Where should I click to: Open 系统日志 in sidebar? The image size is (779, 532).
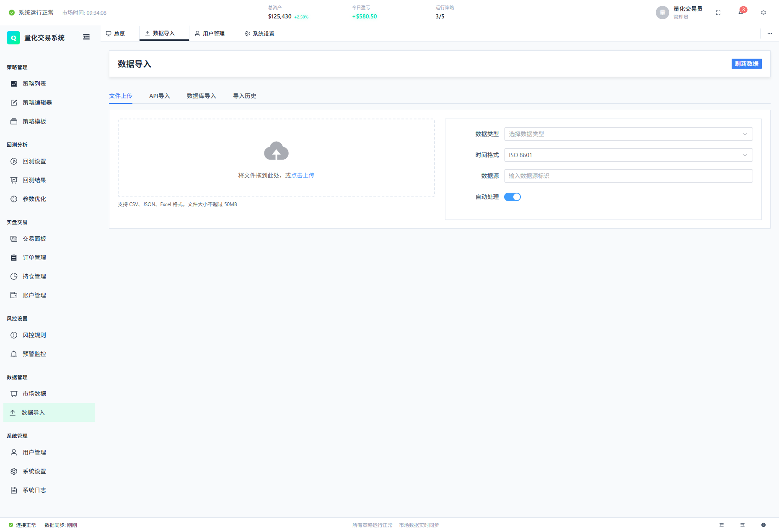tap(49, 490)
